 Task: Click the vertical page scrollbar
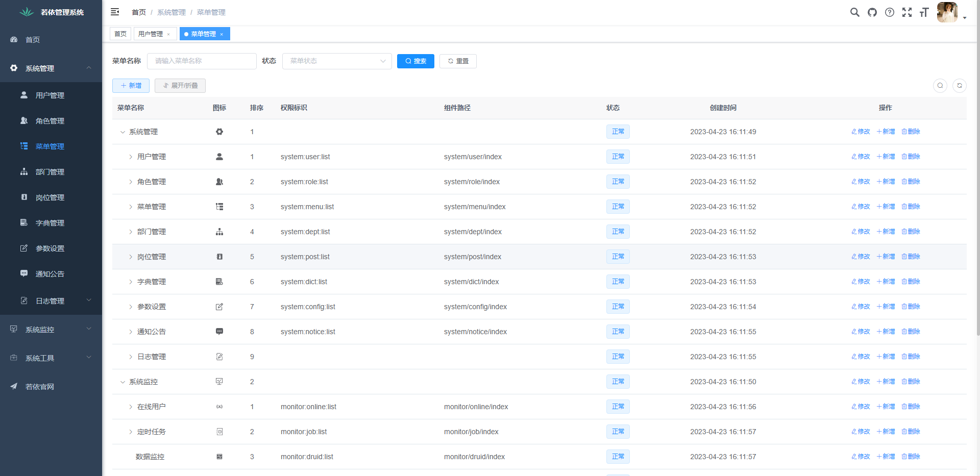click(x=977, y=168)
